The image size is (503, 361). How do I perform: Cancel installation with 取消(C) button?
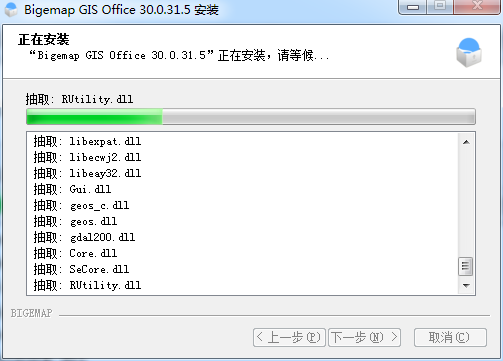pyautogui.click(x=450, y=337)
